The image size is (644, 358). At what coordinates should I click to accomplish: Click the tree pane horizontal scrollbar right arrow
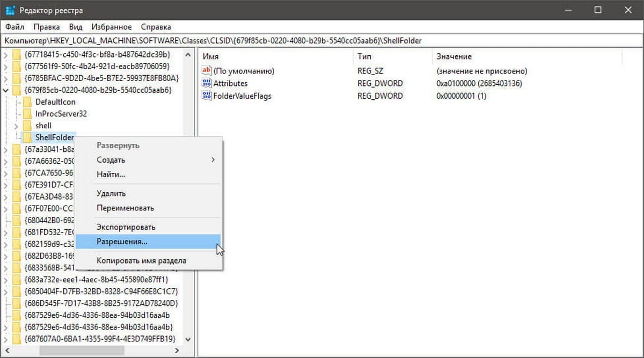coord(178,349)
